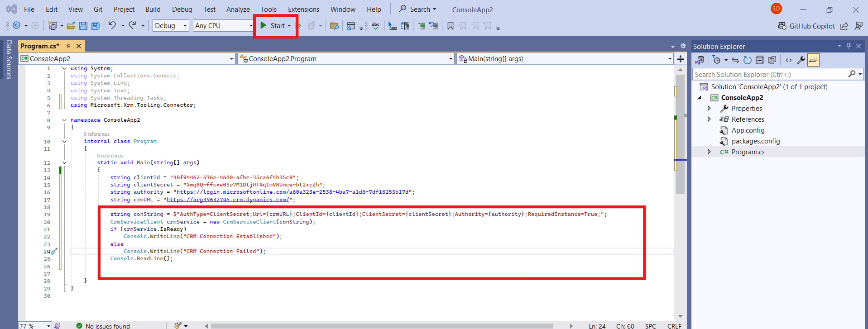Click the Search Solution Explorer field
The width and height of the screenshot is (868, 329).
[770, 75]
